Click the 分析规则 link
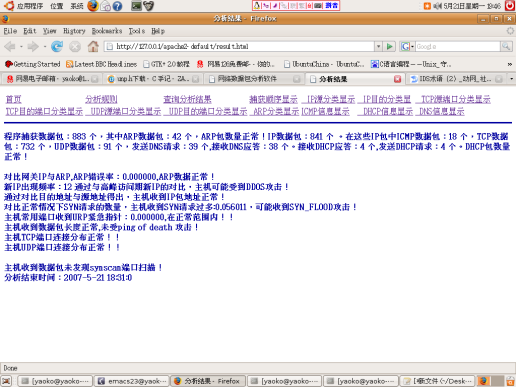The width and height of the screenshot is (516, 388). [101, 99]
